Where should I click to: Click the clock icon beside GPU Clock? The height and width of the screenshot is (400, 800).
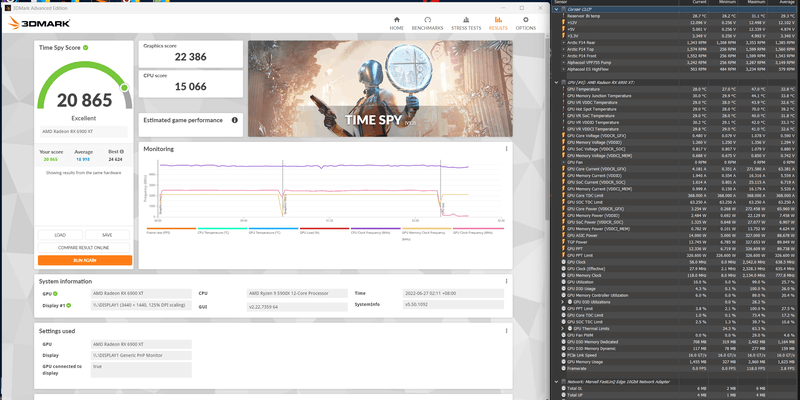pos(563,262)
